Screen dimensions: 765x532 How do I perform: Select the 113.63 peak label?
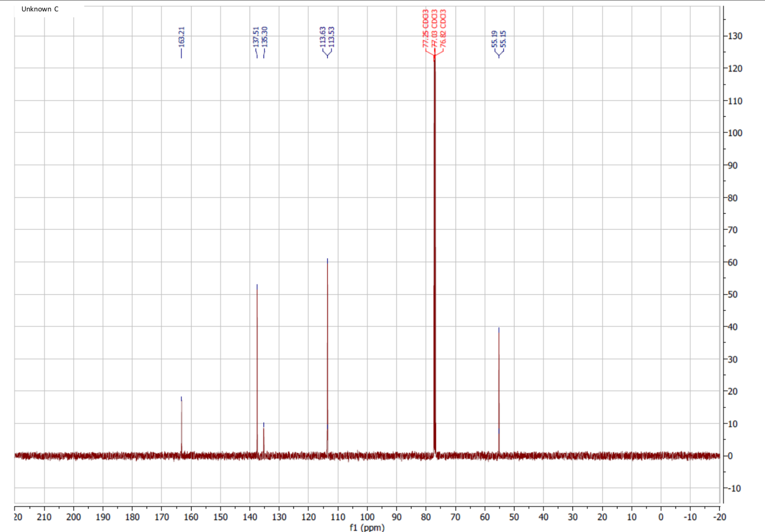pyautogui.click(x=323, y=37)
